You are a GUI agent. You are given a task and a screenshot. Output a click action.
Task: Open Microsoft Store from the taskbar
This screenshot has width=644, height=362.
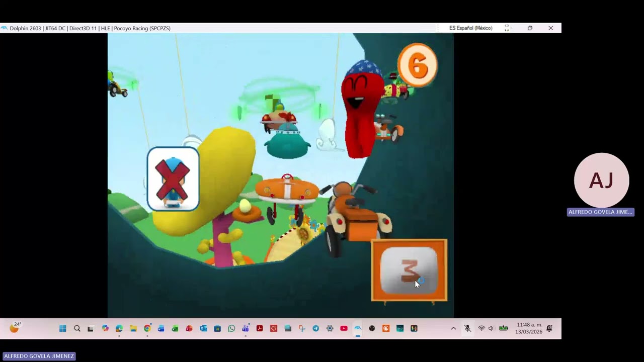pyautogui.click(x=217, y=328)
